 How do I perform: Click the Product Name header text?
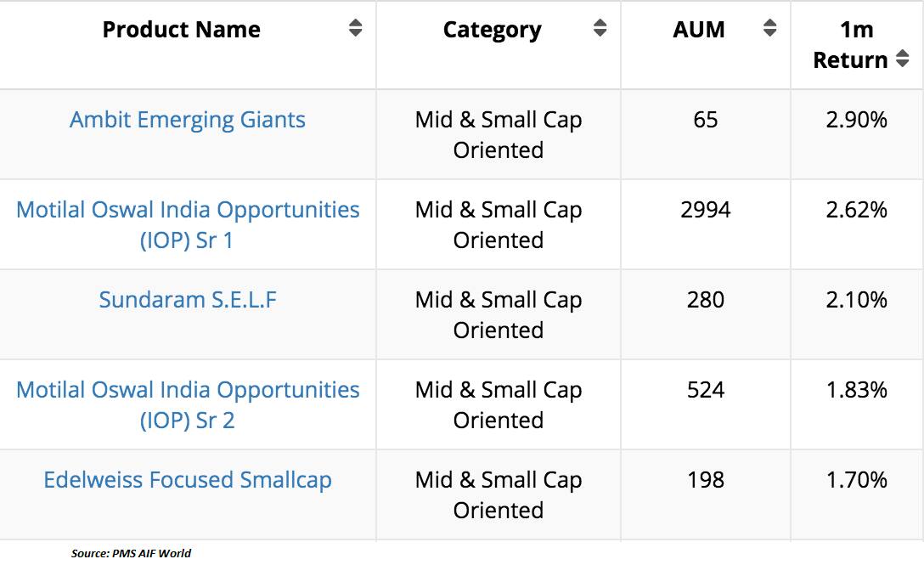181,30
